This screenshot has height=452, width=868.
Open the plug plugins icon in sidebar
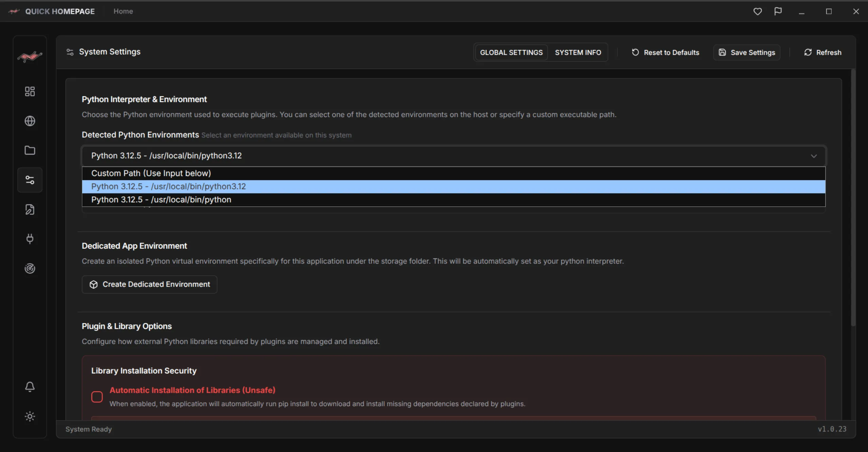[30, 239]
